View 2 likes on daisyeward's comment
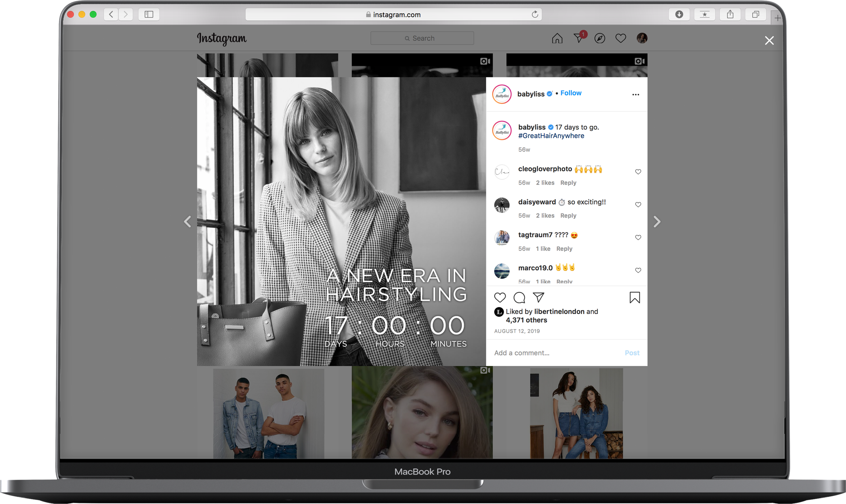 [544, 216]
